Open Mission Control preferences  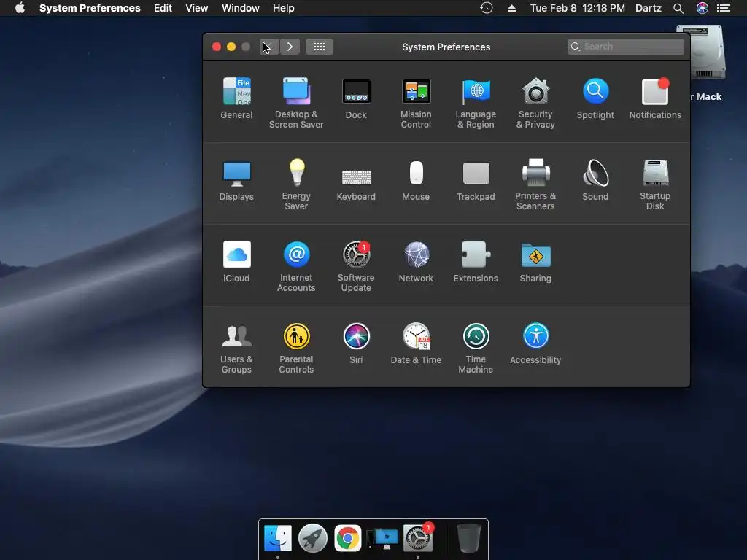point(416,103)
